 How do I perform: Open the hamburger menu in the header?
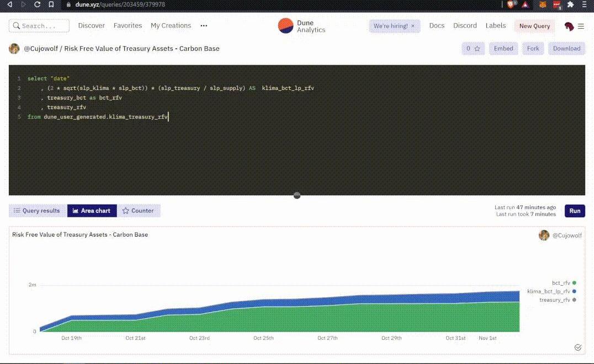(x=581, y=26)
